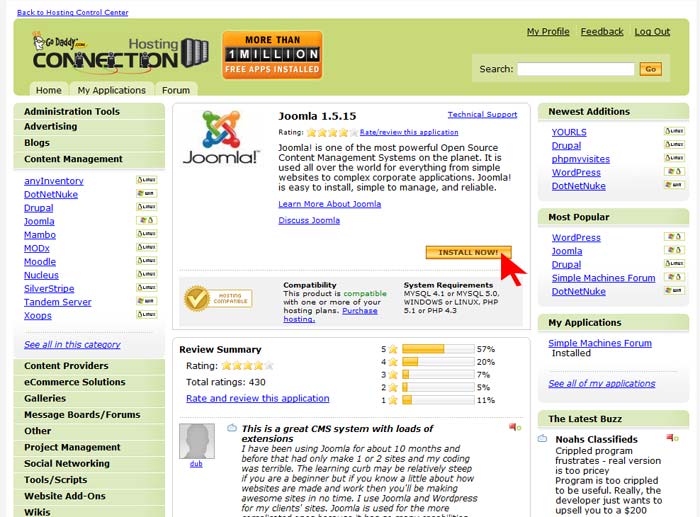Collapse the Content Management category

tap(89, 159)
